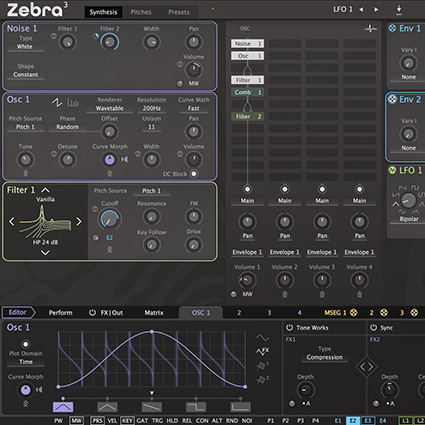Select next Filter 1 type with right arrow

point(79,221)
